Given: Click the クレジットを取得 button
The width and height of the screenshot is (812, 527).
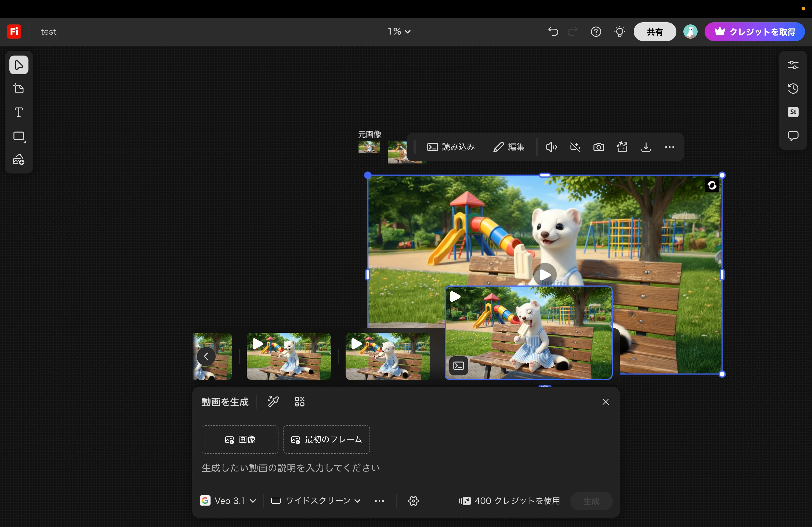Looking at the screenshot, I should pyautogui.click(x=754, y=32).
